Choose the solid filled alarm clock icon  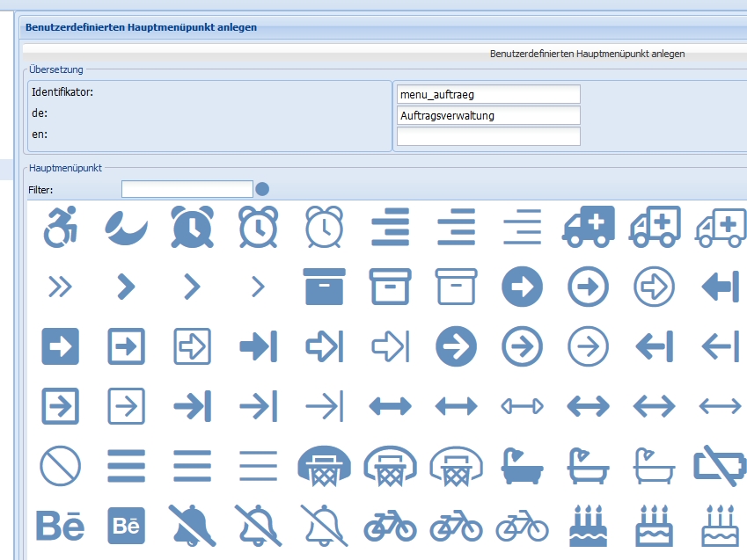click(x=192, y=227)
